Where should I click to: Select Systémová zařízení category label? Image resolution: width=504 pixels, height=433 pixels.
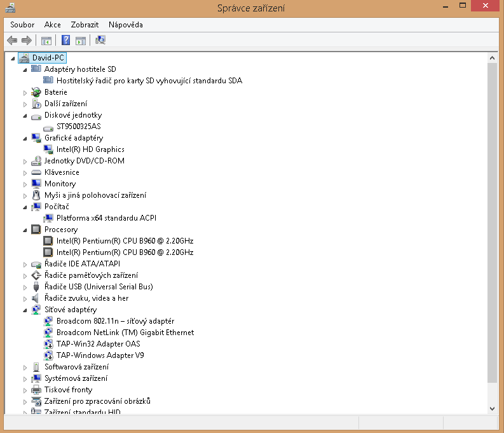pos(76,378)
